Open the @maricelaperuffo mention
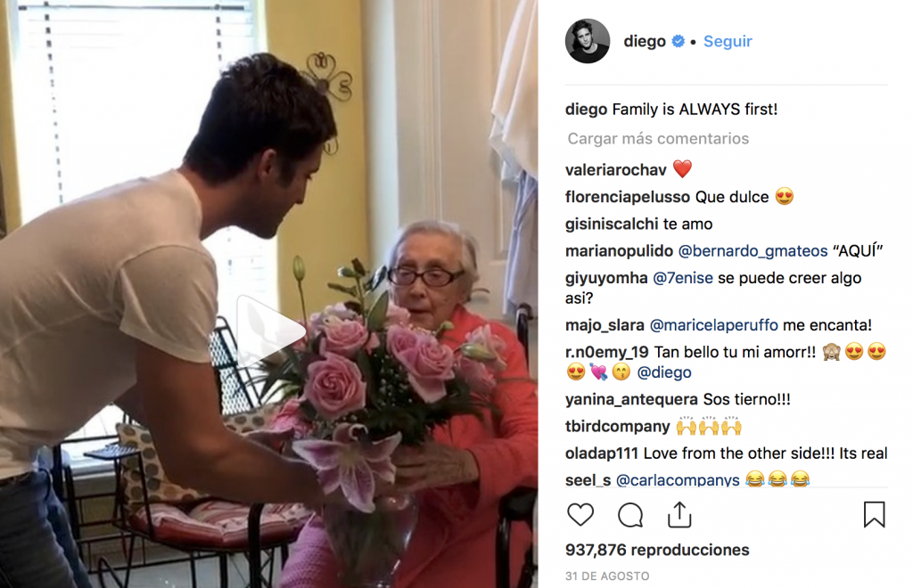This screenshot has width=913, height=588. [713, 325]
